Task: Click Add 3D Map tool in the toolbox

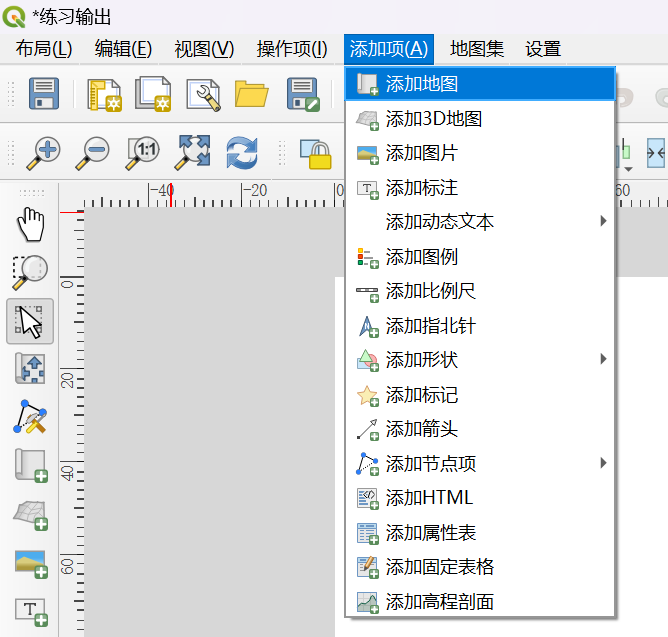Action: pos(31,515)
